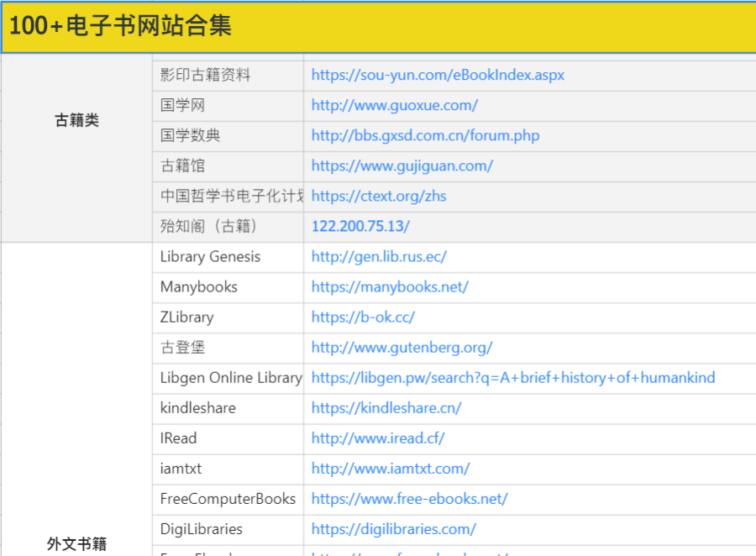Open the 122.200.75.13 address link
Image resolution: width=756 pixels, height=556 pixels.
point(360,226)
